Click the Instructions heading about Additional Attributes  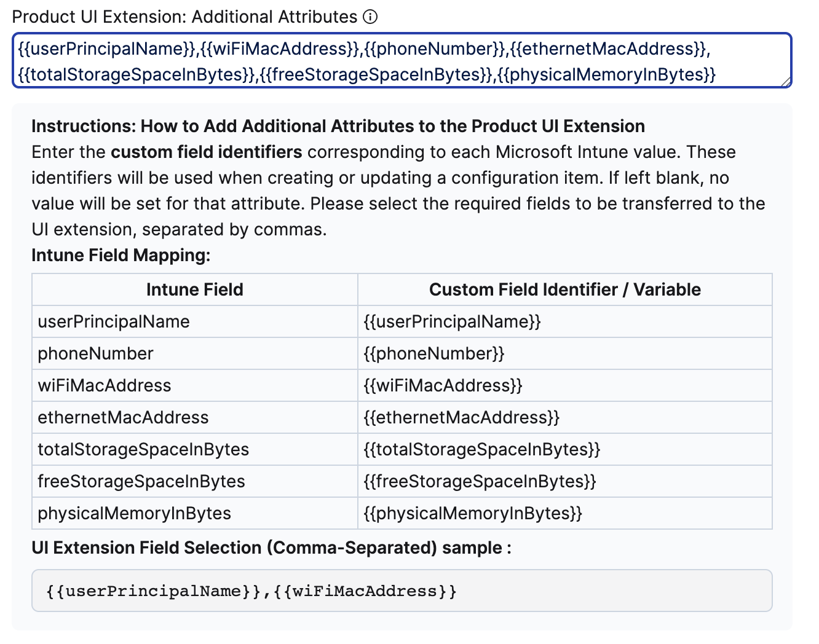point(338,126)
